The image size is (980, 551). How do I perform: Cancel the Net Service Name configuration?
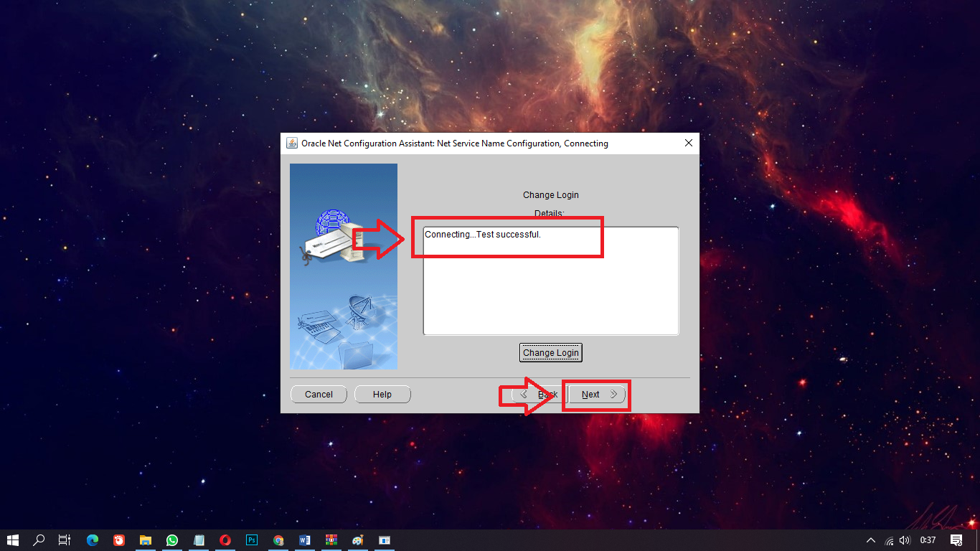319,394
